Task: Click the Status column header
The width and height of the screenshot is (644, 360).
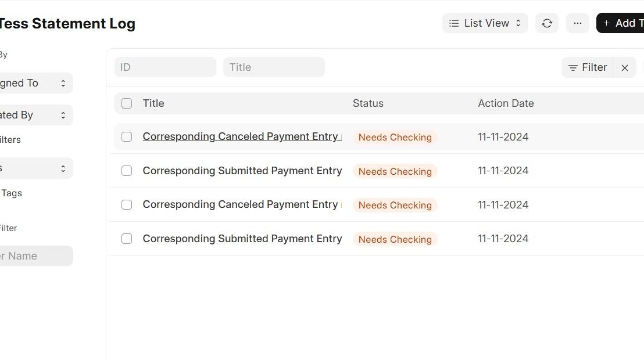Action: [x=368, y=103]
